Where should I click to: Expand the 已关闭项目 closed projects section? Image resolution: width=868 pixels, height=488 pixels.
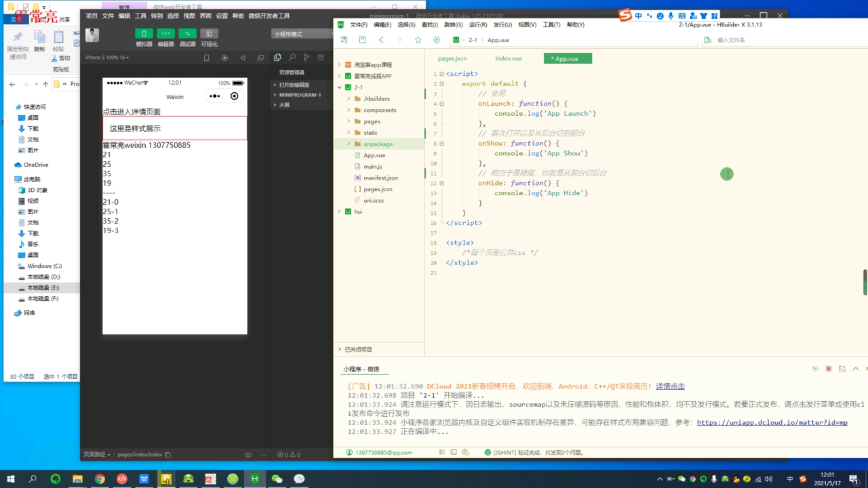tap(358, 349)
